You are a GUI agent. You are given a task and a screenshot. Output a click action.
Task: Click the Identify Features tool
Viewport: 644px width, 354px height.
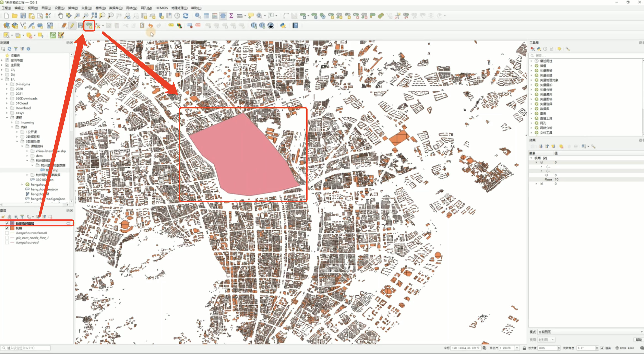(x=198, y=16)
